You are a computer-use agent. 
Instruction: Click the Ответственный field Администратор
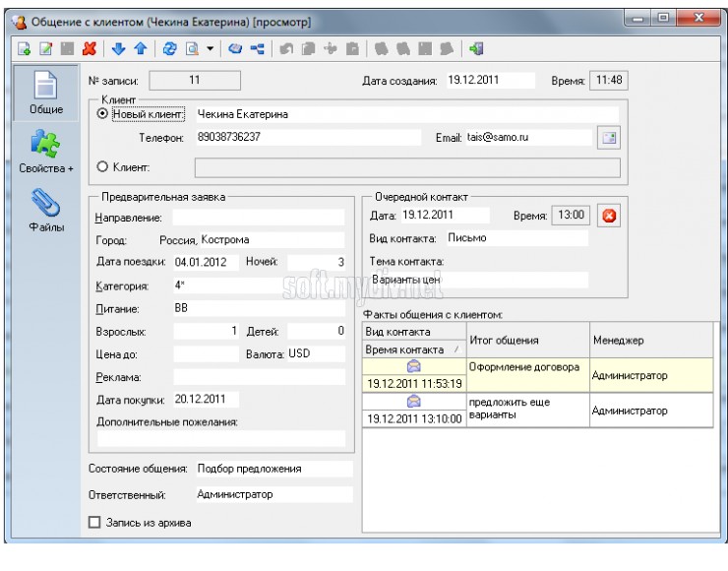coord(273,494)
